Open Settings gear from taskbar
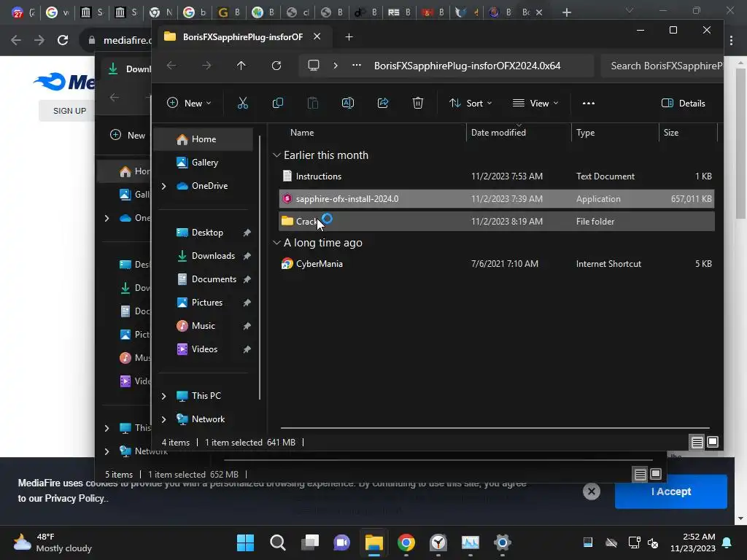Image resolution: width=747 pixels, height=560 pixels. coord(502,542)
